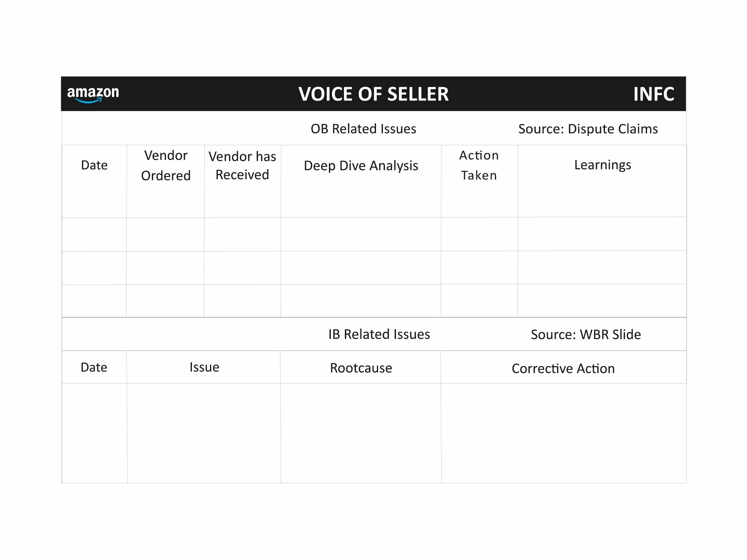Click the Rootcause column header

tap(361, 368)
